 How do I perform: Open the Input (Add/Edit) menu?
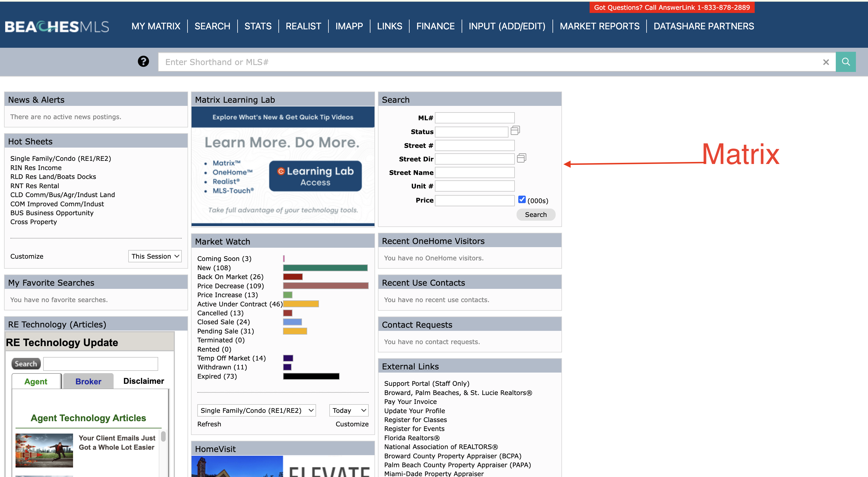pos(507,26)
